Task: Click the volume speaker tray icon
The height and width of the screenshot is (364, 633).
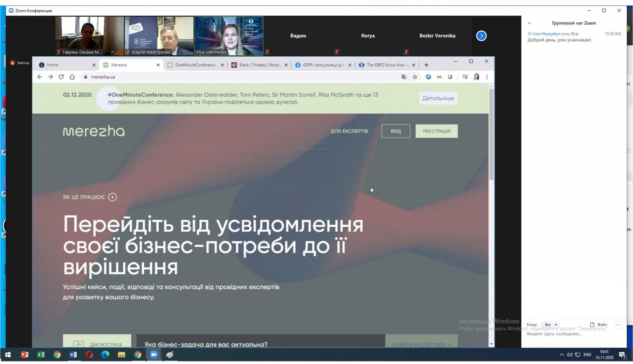Action: coord(569,355)
